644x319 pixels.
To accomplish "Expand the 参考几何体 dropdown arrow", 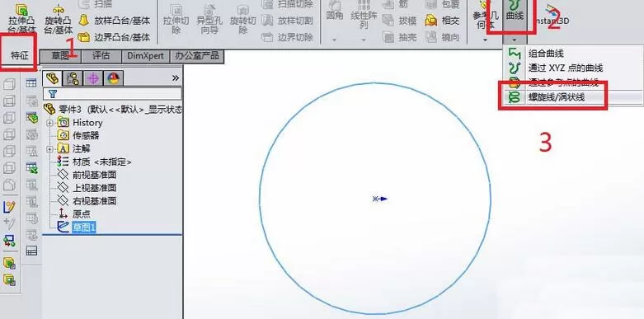I will click(x=486, y=40).
